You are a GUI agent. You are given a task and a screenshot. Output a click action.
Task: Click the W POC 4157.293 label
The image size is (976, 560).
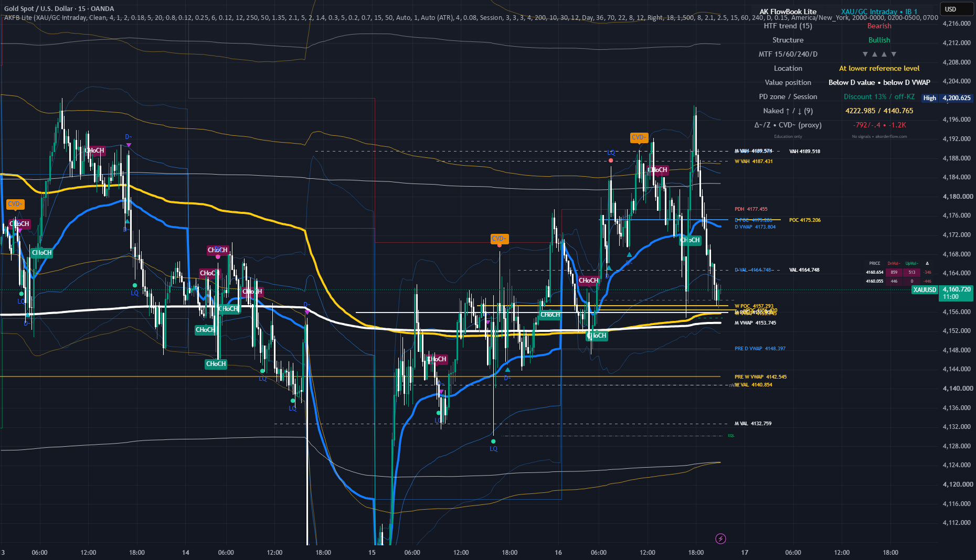pyautogui.click(x=754, y=306)
